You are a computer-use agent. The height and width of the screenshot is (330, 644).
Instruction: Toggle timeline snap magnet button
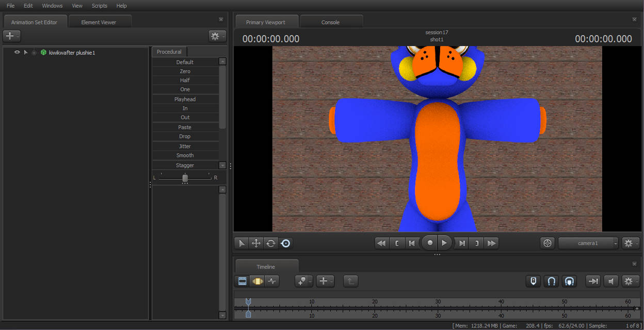551,281
